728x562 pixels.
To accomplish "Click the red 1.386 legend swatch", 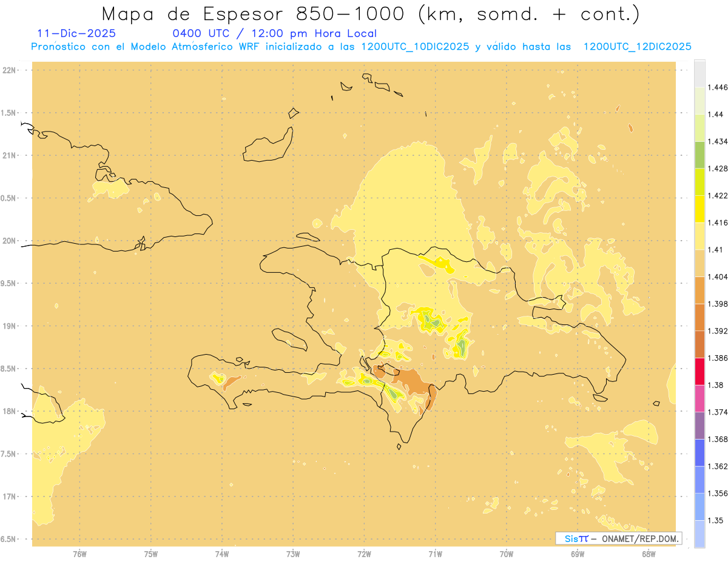I will click(699, 372).
